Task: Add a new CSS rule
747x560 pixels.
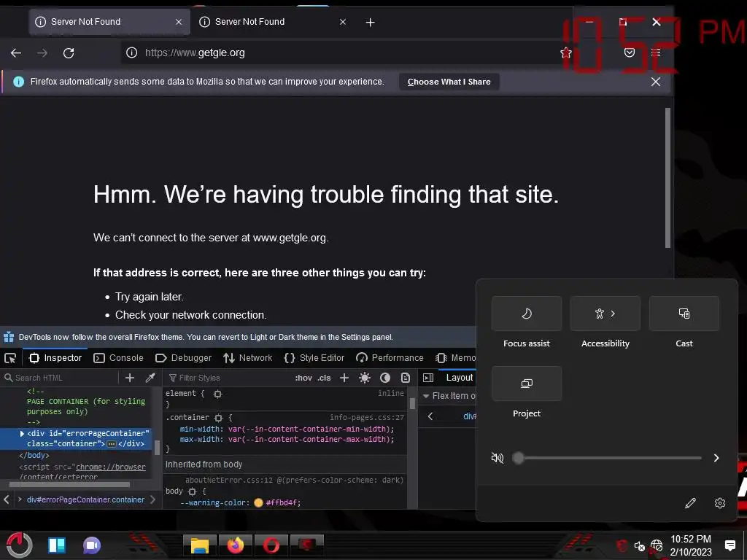Action: tap(344, 378)
